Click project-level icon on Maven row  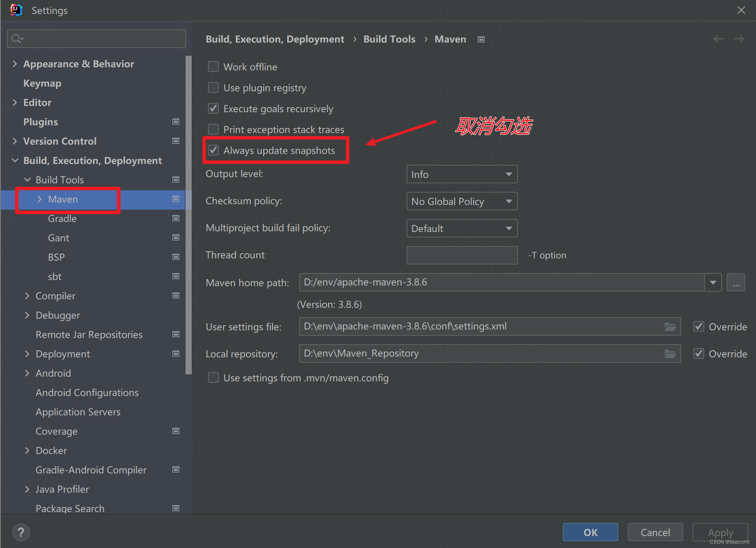176,199
